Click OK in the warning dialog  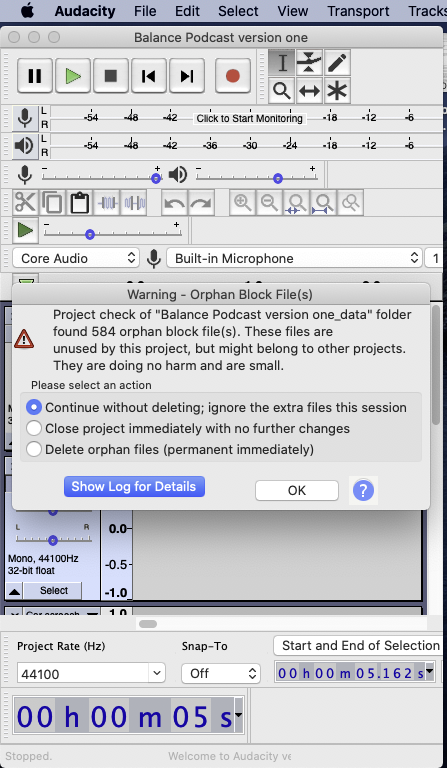pos(297,490)
